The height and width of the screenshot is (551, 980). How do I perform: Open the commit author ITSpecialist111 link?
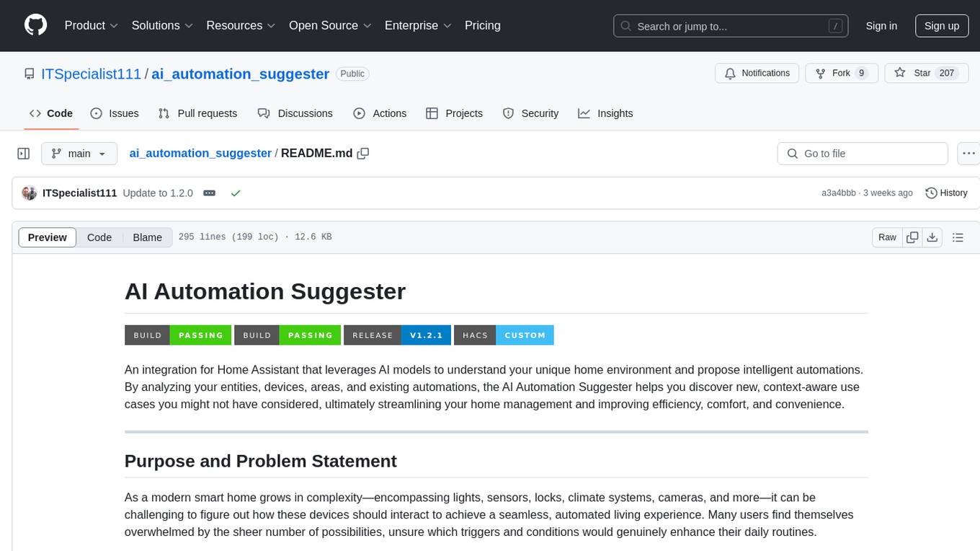pos(80,193)
